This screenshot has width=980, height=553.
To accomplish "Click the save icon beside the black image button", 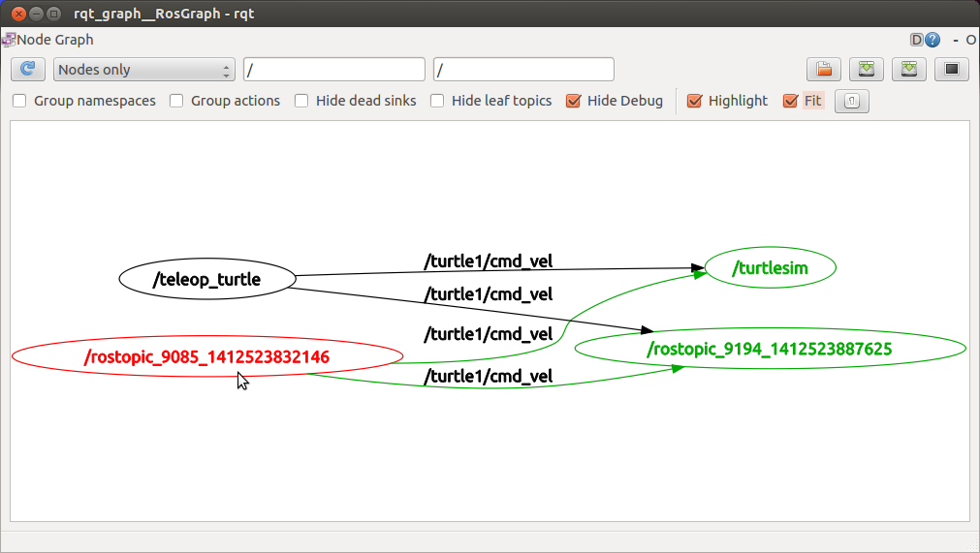I will pos(909,70).
